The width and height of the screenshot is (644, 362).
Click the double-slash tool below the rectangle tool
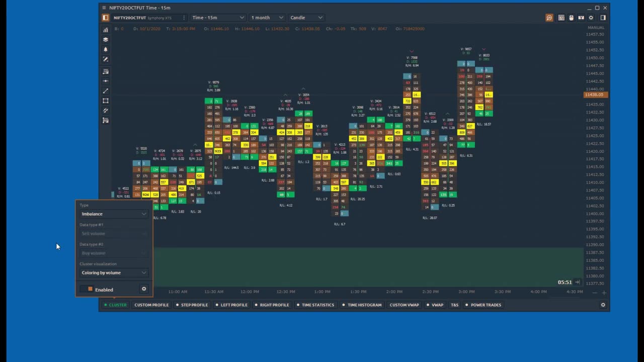point(106,111)
